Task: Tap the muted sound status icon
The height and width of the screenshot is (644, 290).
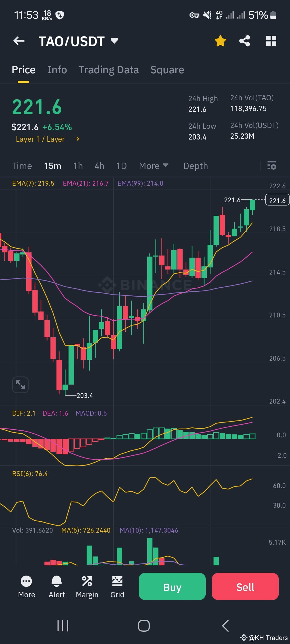Action: [207, 15]
